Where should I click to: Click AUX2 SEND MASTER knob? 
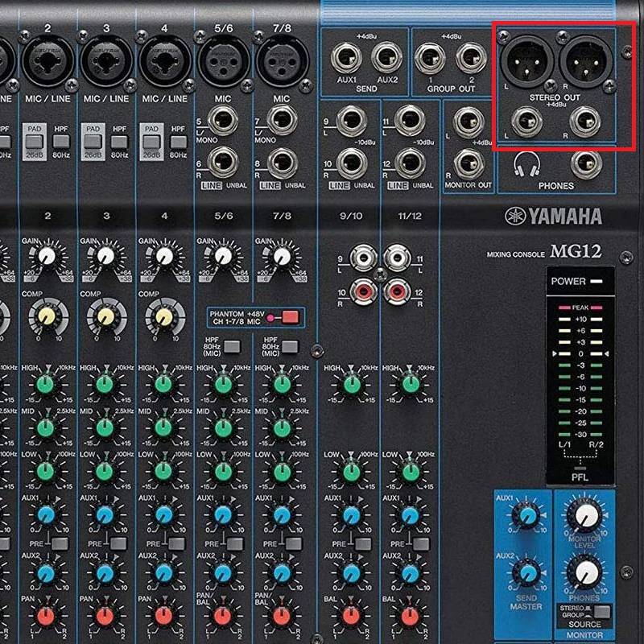point(527,573)
